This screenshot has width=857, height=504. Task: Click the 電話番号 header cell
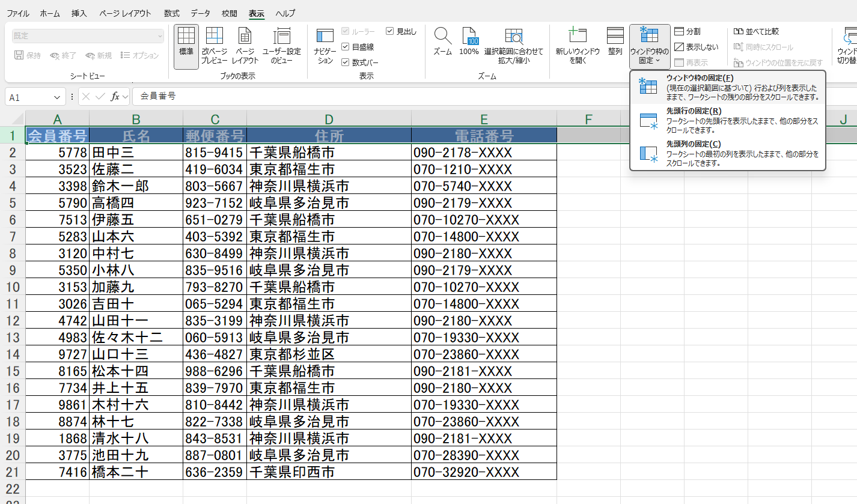(x=484, y=135)
